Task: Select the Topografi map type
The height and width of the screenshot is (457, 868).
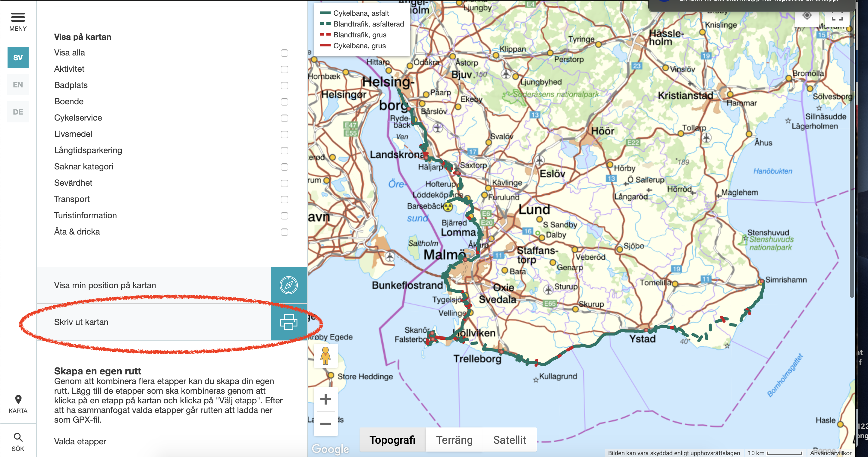Action: [392, 440]
